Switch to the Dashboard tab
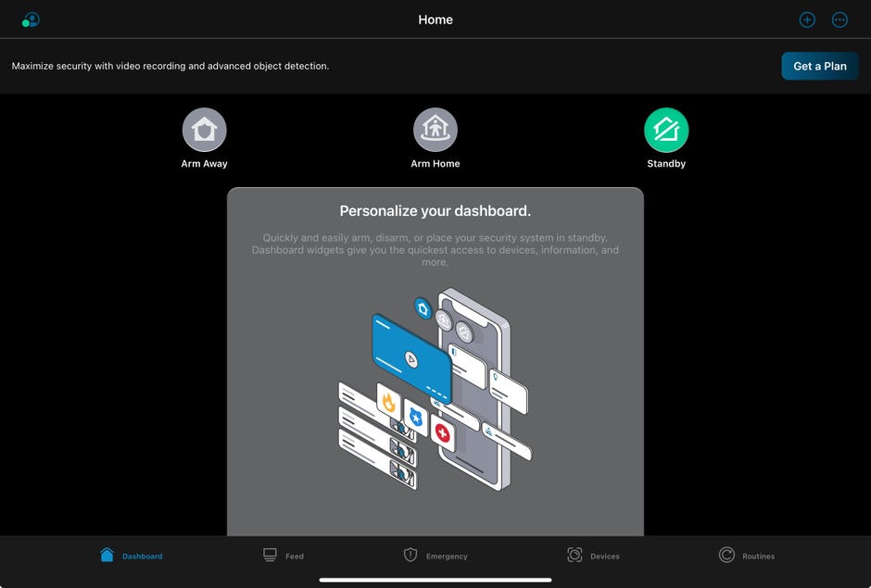Viewport: 871px width, 588px height. pyautogui.click(x=131, y=556)
